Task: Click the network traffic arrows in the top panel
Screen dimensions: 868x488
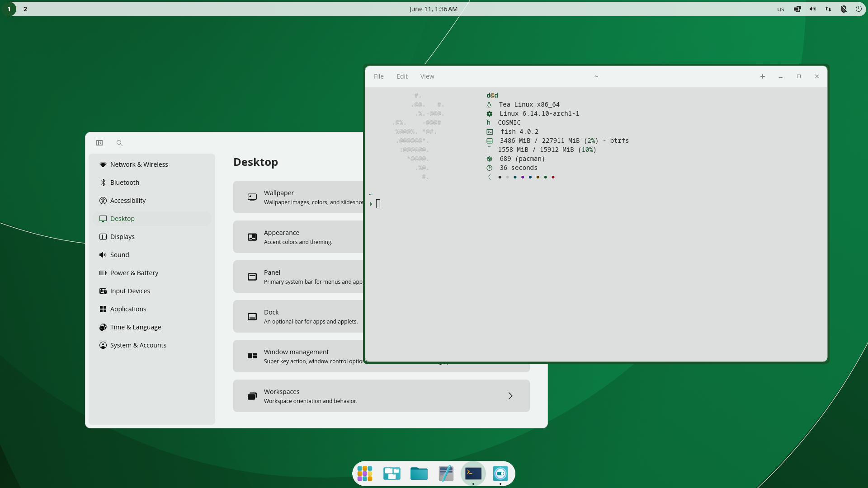Action: click(828, 9)
